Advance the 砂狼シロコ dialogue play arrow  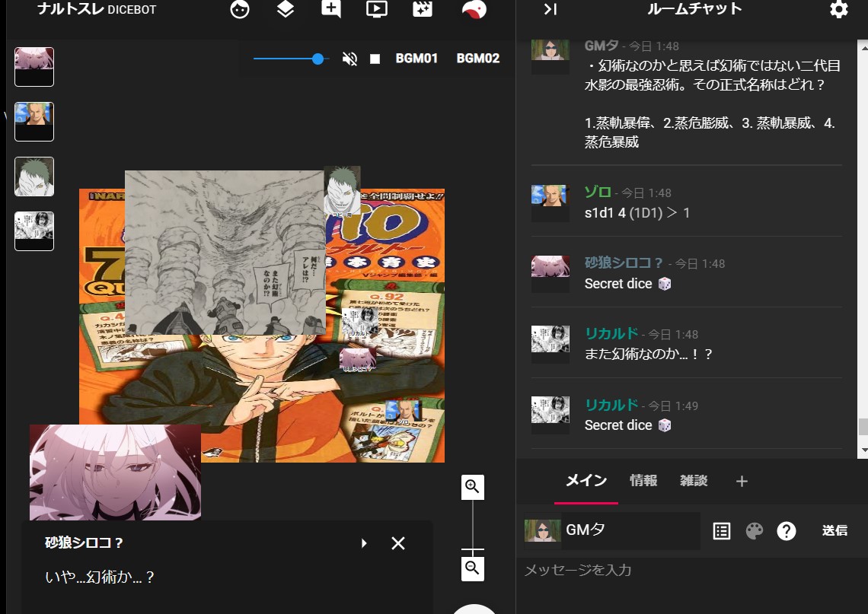364,543
